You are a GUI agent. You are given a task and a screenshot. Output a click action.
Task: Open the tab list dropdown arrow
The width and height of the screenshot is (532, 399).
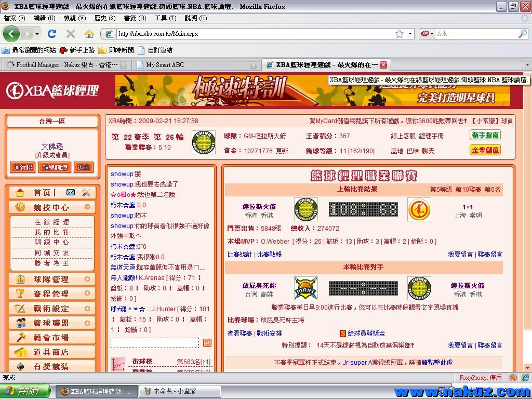pyautogui.click(x=527, y=65)
